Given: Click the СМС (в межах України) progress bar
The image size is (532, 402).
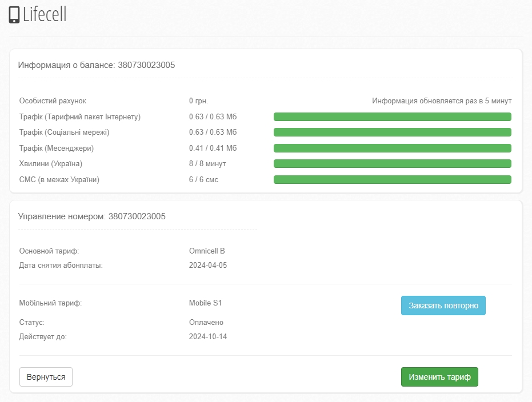Looking at the screenshot, I should click(392, 180).
